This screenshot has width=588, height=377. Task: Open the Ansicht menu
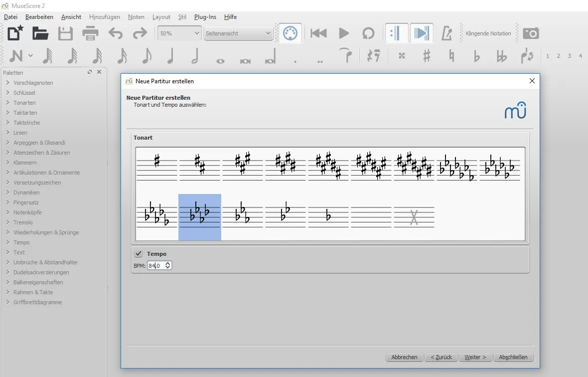click(x=71, y=17)
